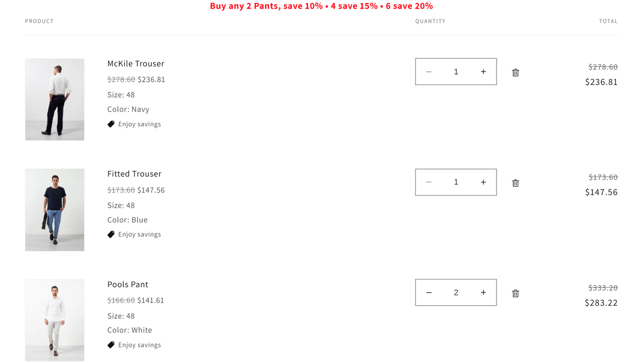644x362 pixels.
Task: Open the McKile Trouser product link
Action: [136, 63]
